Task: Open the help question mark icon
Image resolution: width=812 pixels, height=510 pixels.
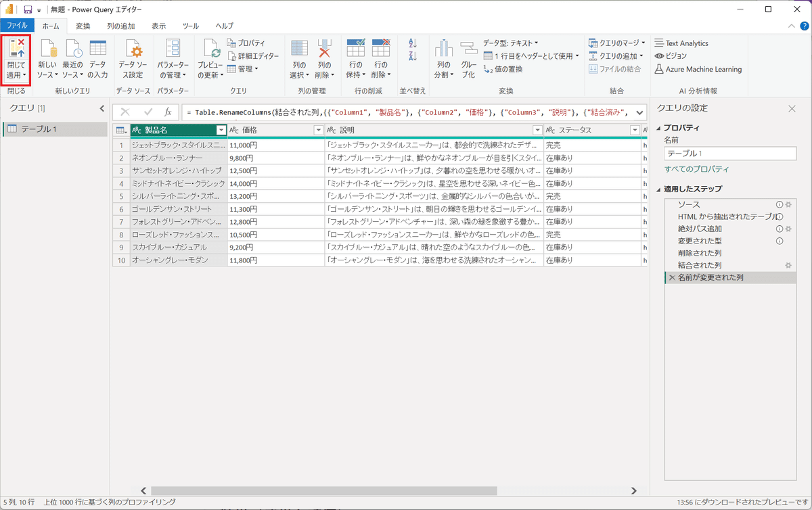Action: click(x=805, y=26)
